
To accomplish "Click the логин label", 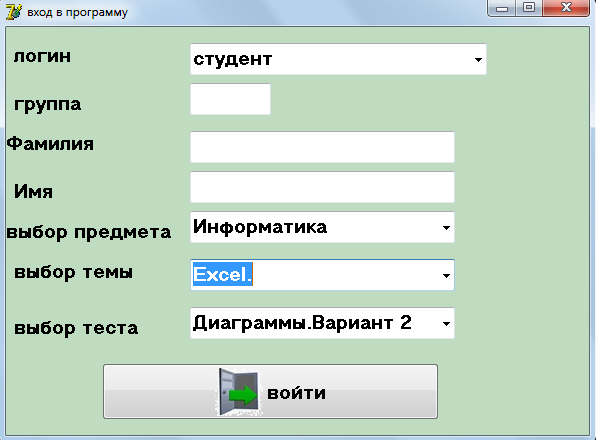I will point(42,56).
